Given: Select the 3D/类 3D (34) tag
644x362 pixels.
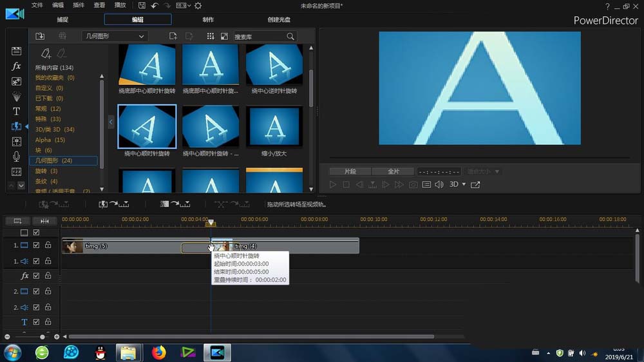Looking at the screenshot, I should point(55,129).
